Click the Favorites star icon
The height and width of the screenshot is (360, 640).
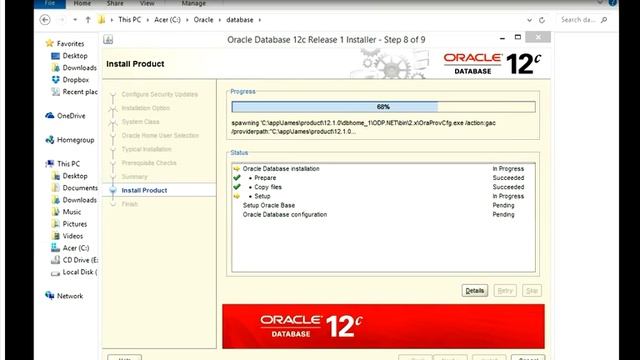(50, 43)
